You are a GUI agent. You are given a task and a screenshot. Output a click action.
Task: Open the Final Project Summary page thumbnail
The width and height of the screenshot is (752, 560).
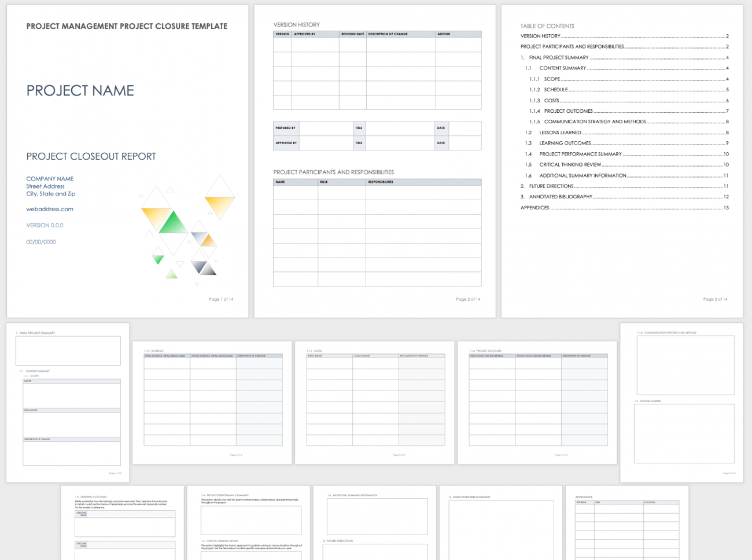coord(68,403)
